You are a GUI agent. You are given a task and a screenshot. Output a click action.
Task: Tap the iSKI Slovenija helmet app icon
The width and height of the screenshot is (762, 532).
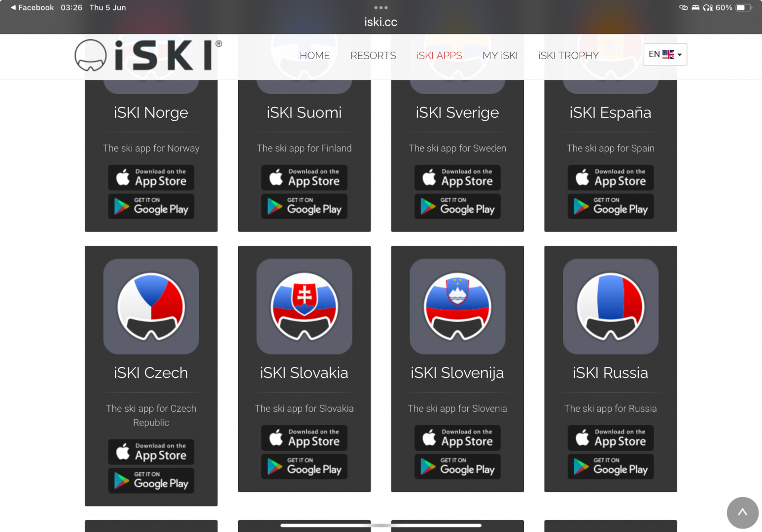(457, 306)
